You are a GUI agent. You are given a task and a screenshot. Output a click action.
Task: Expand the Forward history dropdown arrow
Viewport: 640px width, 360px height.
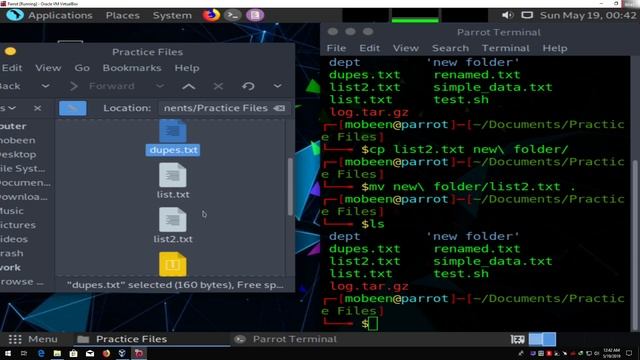[160, 86]
